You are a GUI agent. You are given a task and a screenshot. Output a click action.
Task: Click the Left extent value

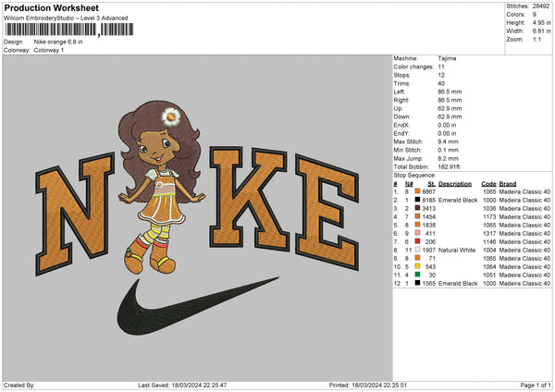[450, 92]
